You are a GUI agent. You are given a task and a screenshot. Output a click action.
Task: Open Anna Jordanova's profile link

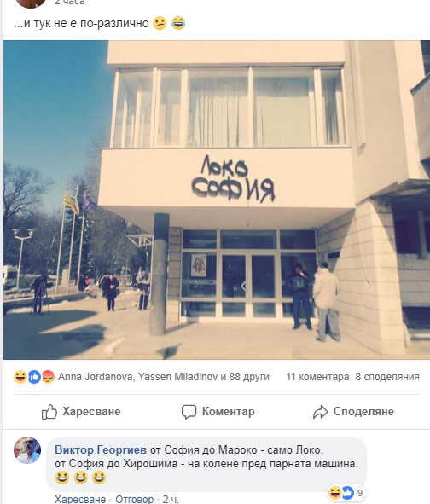pyautogui.click(x=95, y=377)
